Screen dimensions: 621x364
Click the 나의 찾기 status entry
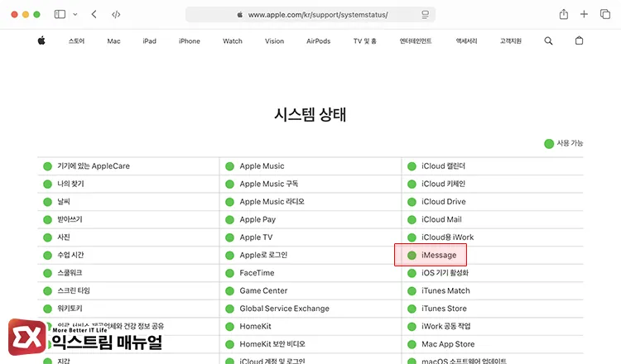click(x=70, y=184)
